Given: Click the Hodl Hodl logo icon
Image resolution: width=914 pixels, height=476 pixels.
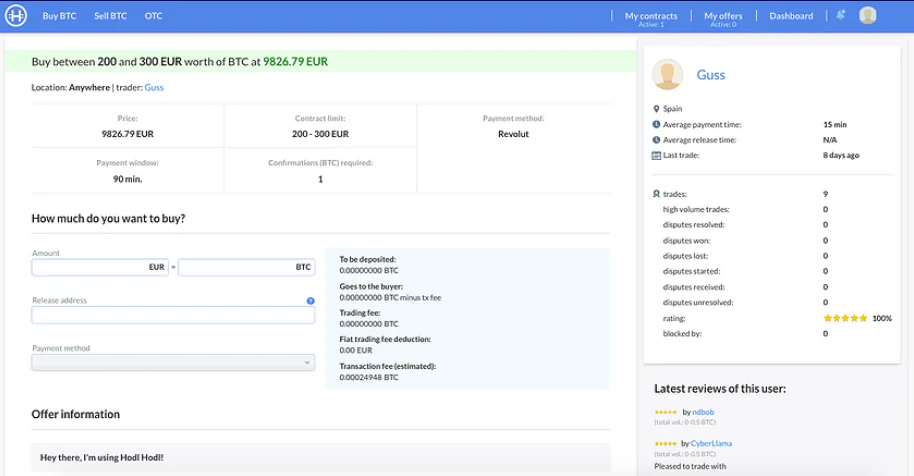Looking at the screenshot, I should tap(16, 16).
